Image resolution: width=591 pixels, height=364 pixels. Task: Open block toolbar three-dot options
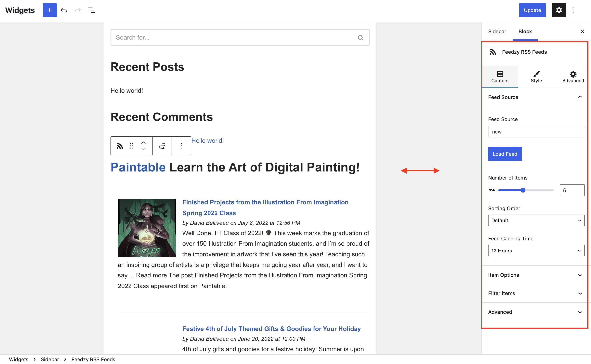click(x=181, y=146)
